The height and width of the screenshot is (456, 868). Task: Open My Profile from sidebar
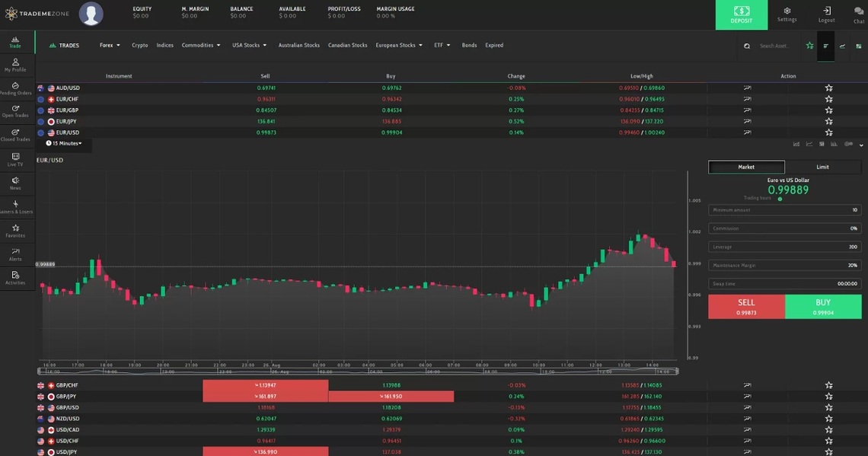coord(15,65)
